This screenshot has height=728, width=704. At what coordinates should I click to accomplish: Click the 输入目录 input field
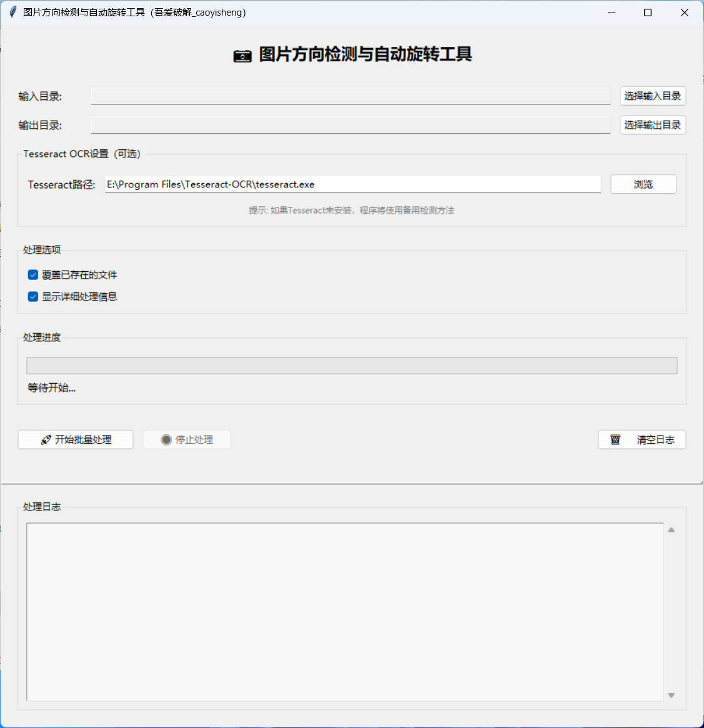click(350, 96)
